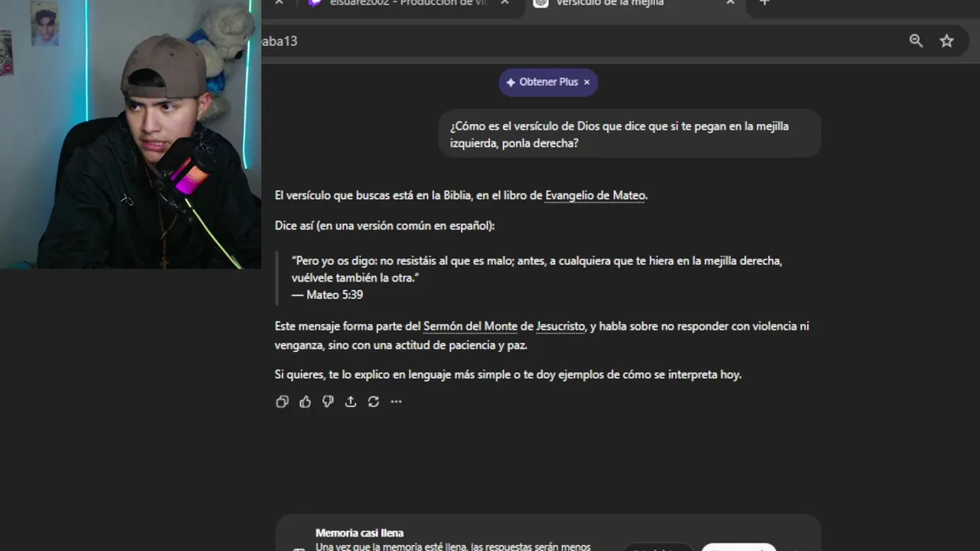Open the Sermón del Monte link

470,327
